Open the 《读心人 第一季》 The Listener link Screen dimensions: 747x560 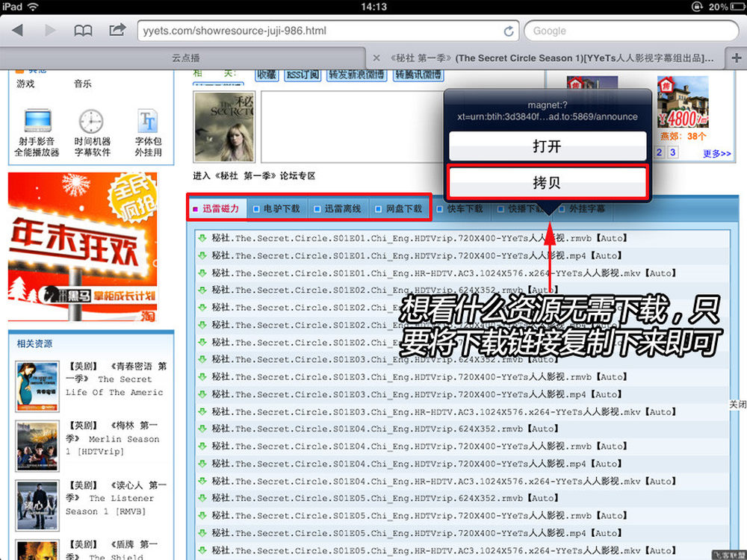[x=117, y=498]
